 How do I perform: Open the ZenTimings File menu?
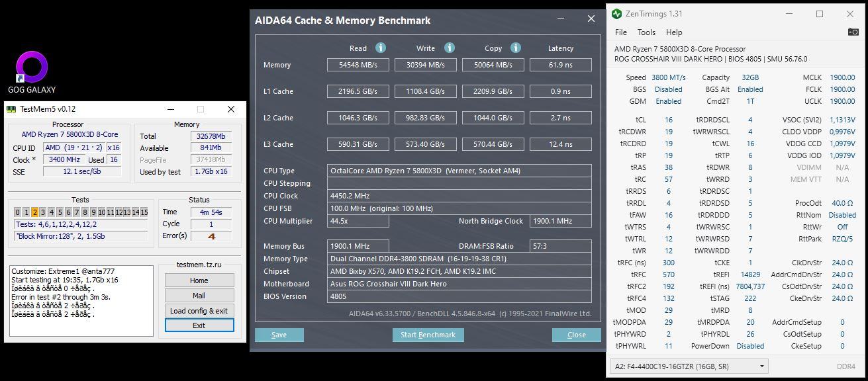(x=620, y=32)
